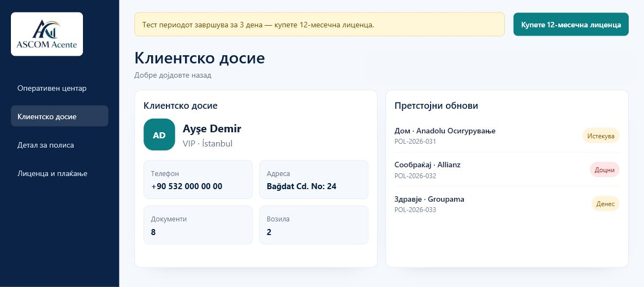Click policy number POL-2026-032
The image size is (644, 287).
pyautogui.click(x=415, y=175)
